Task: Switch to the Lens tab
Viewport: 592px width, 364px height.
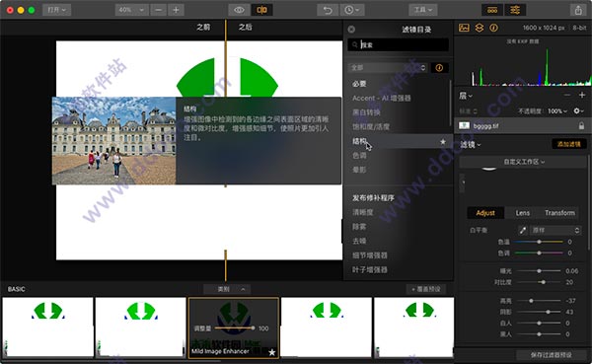Action: pyautogui.click(x=523, y=213)
